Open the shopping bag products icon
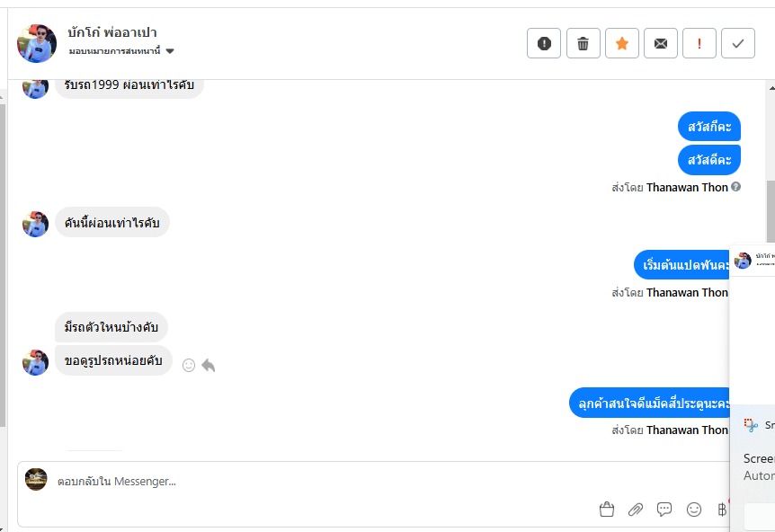The image size is (775, 532). pos(607,510)
